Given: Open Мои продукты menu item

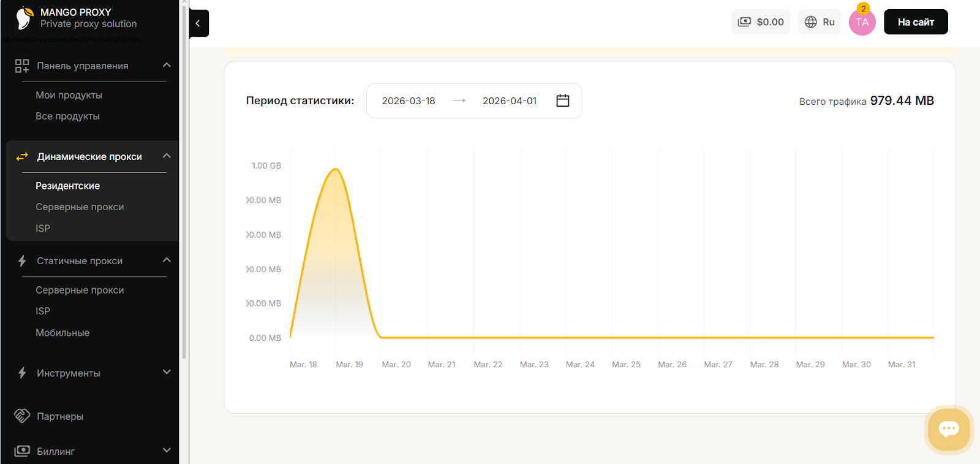Looking at the screenshot, I should pyautogui.click(x=69, y=95).
